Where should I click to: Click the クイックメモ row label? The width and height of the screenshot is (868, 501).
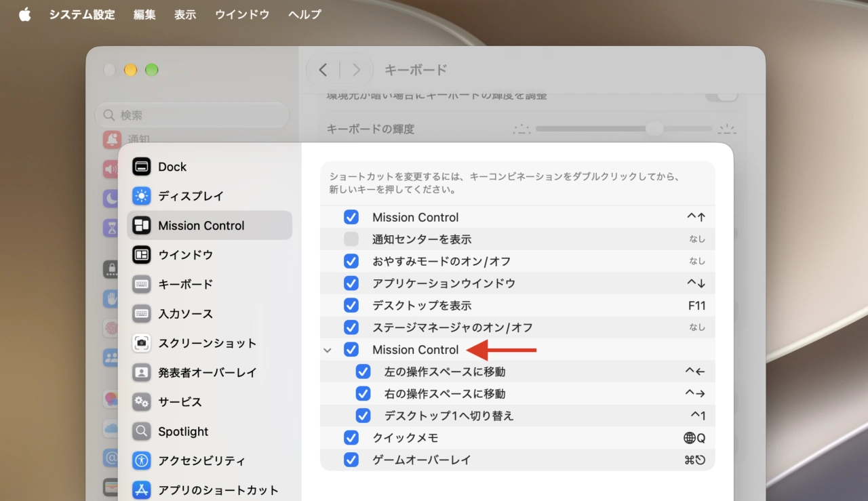click(406, 437)
